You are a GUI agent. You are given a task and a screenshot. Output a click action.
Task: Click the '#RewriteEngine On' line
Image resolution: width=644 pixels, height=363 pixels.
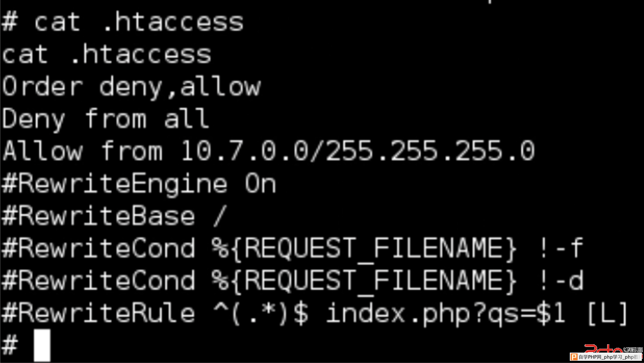click(x=139, y=184)
